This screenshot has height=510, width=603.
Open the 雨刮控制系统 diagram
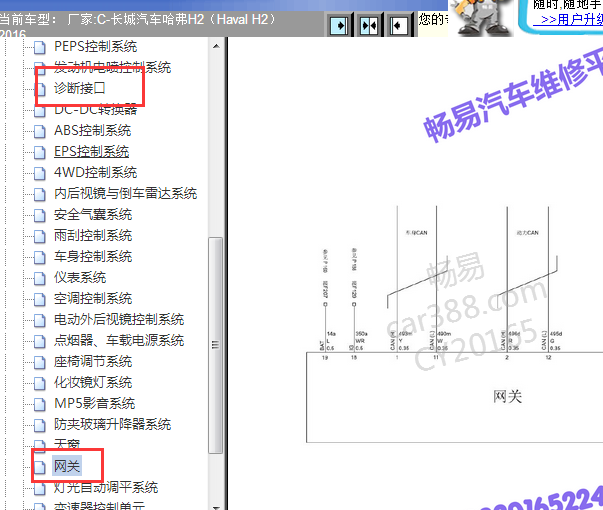click(93, 235)
